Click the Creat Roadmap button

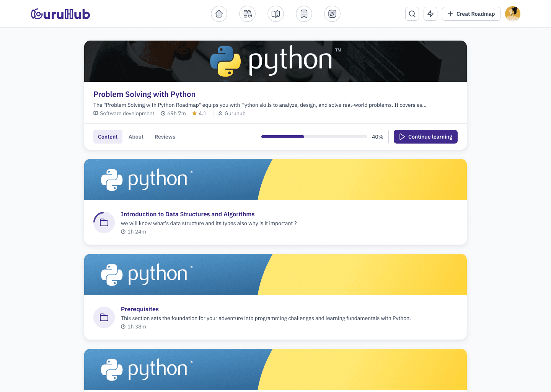(x=471, y=13)
